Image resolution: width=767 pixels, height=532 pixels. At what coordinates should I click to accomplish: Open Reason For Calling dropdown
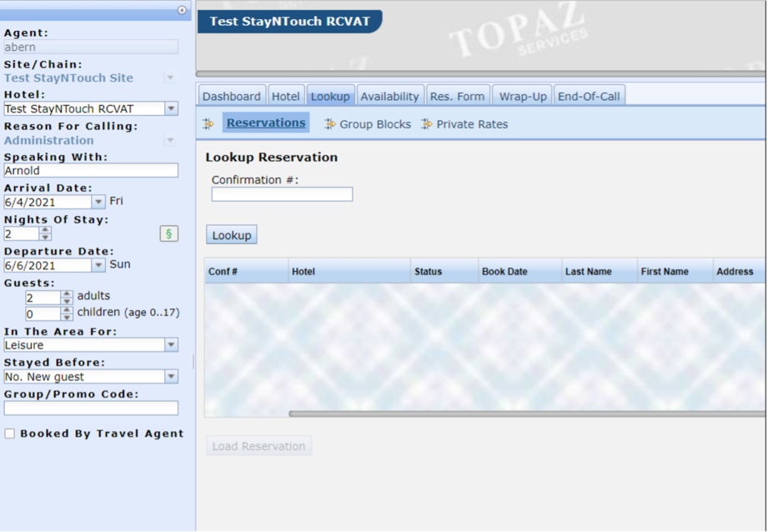(170, 140)
